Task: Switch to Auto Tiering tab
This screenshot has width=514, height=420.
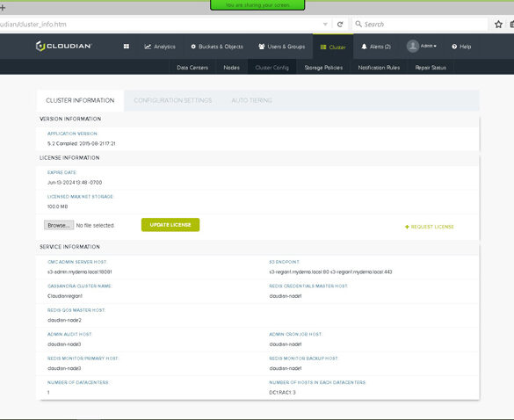Action: tap(252, 100)
